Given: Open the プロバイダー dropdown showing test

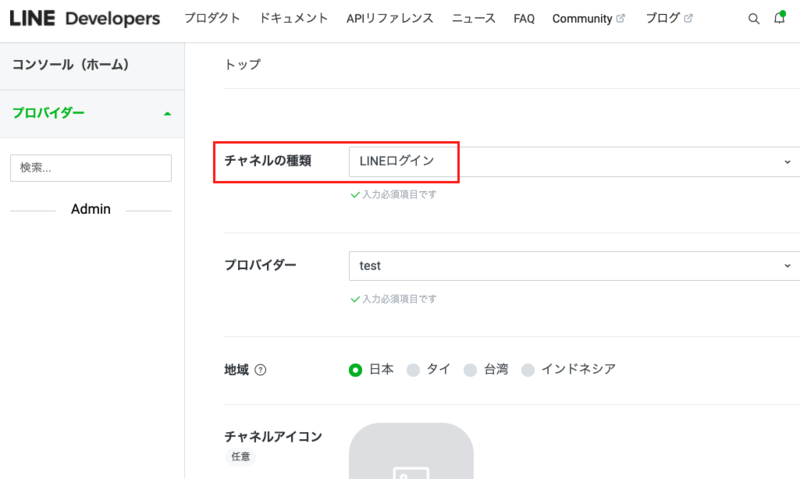Looking at the screenshot, I should [x=574, y=266].
